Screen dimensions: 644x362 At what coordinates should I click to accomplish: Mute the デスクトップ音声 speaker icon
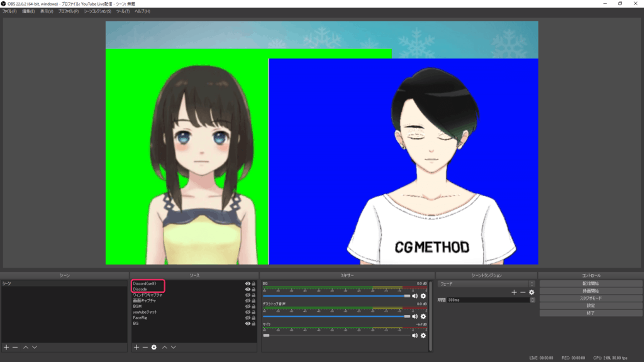point(414,315)
